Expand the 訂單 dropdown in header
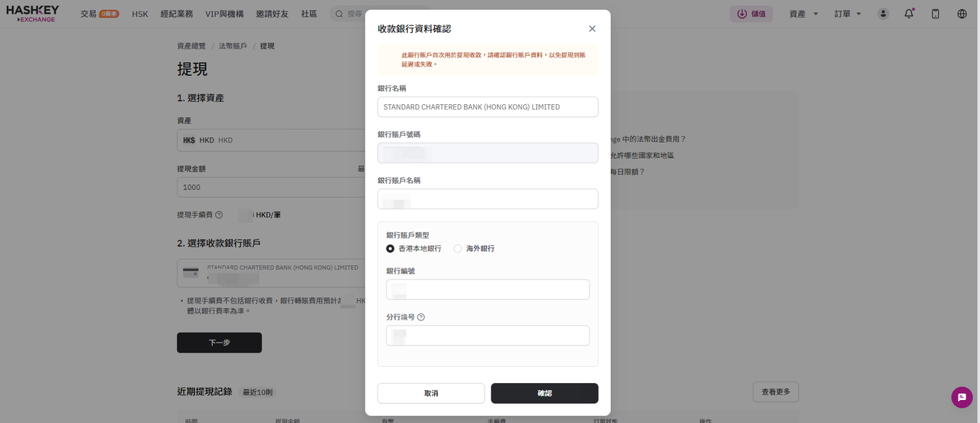The width and height of the screenshot is (980, 423). tap(848, 14)
